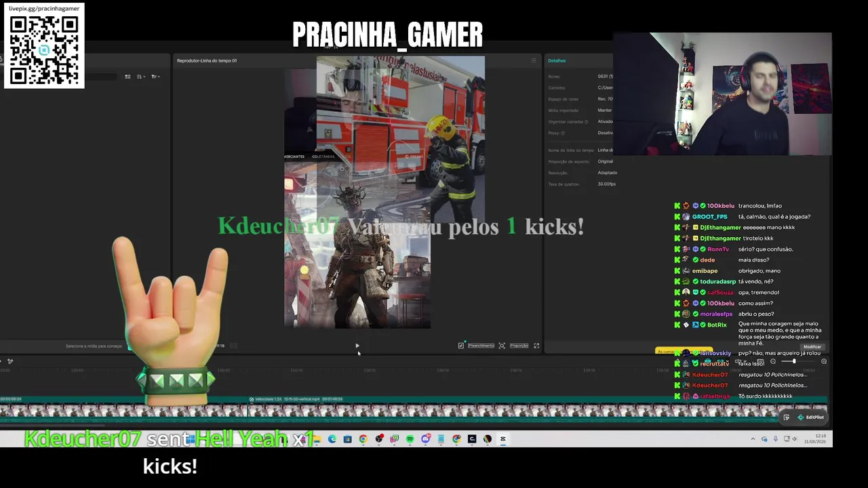Open the media filter dropdown

click(155, 77)
